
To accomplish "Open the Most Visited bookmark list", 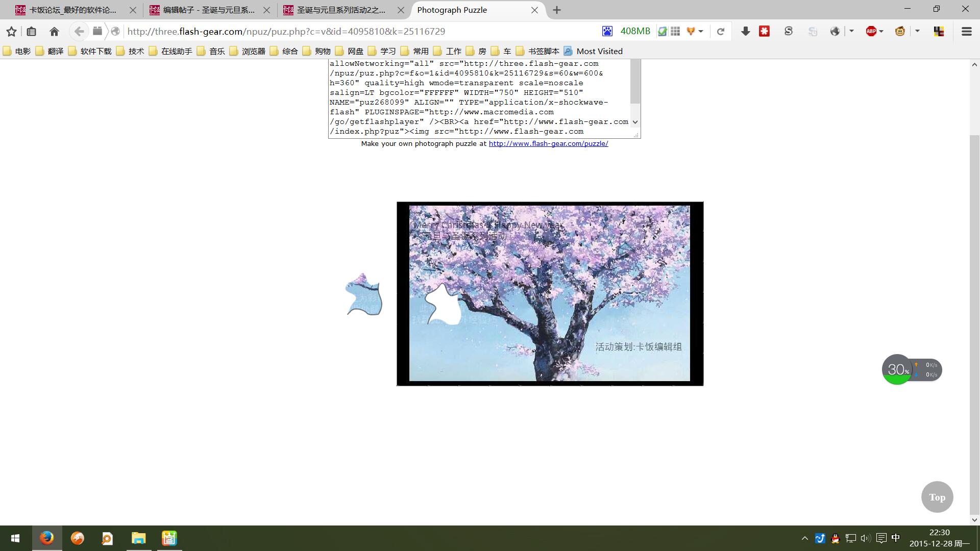I will (593, 51).
